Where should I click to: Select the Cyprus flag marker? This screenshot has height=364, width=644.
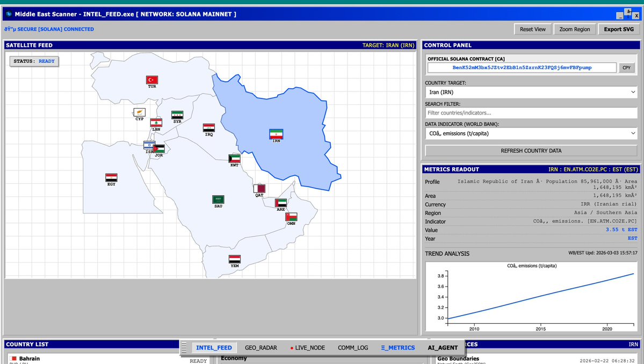click(139, 112)
